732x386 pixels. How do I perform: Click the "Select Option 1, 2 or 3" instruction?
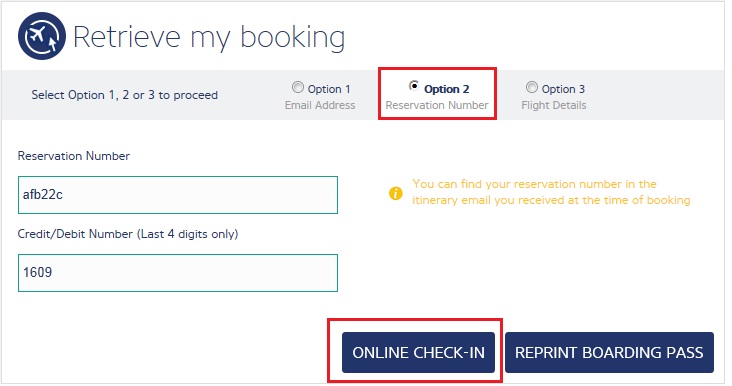pos(125,95)
